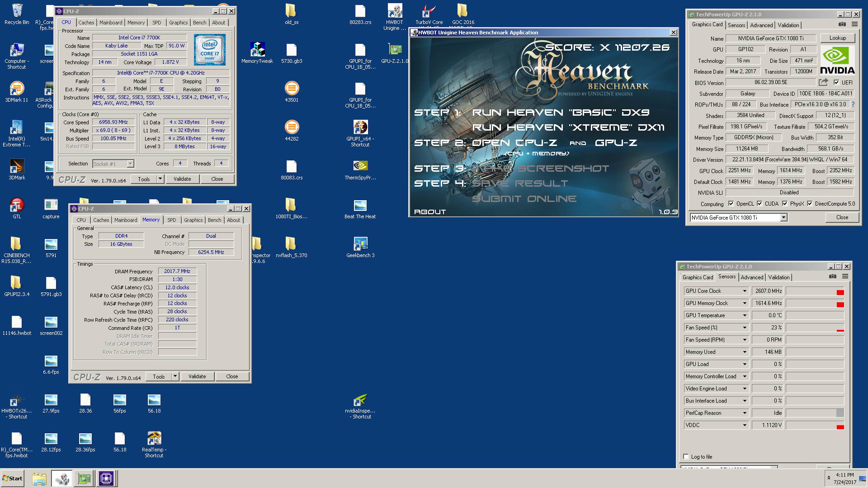Image resolution: width=868 pixels, height=488 pixels.
Task: Open the GPU-Z hamburger menu in Graphics Card window
Action: [x=854, y=24]
